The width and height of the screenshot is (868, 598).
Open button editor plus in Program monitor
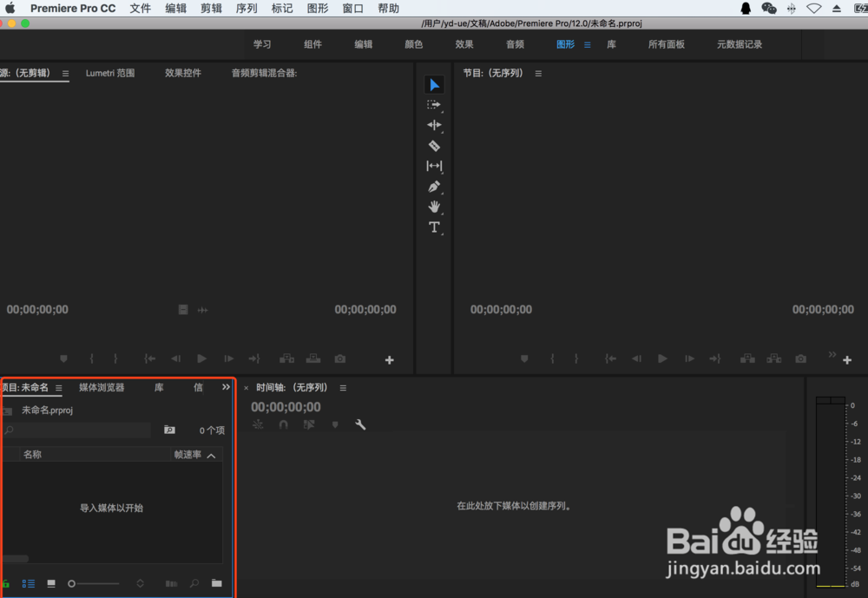pos(847,360)
